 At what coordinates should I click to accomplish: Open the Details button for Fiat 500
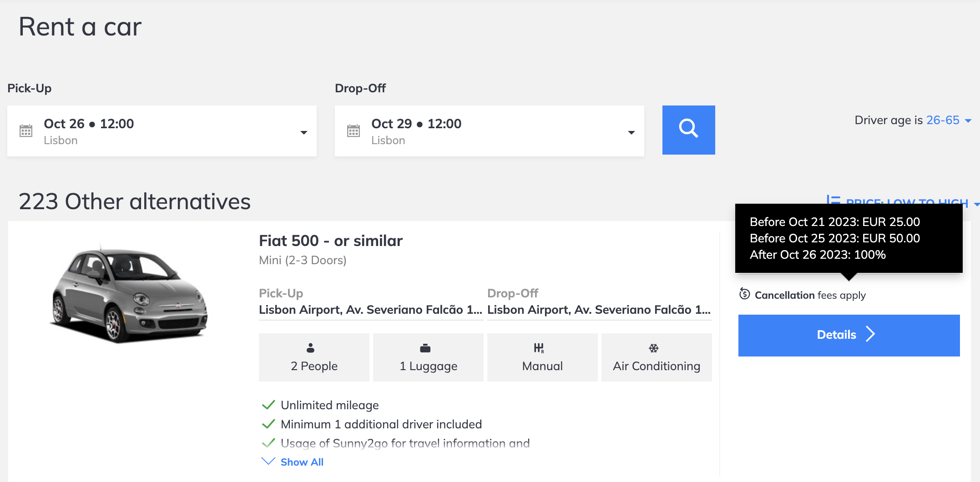(x=849, y=335)
